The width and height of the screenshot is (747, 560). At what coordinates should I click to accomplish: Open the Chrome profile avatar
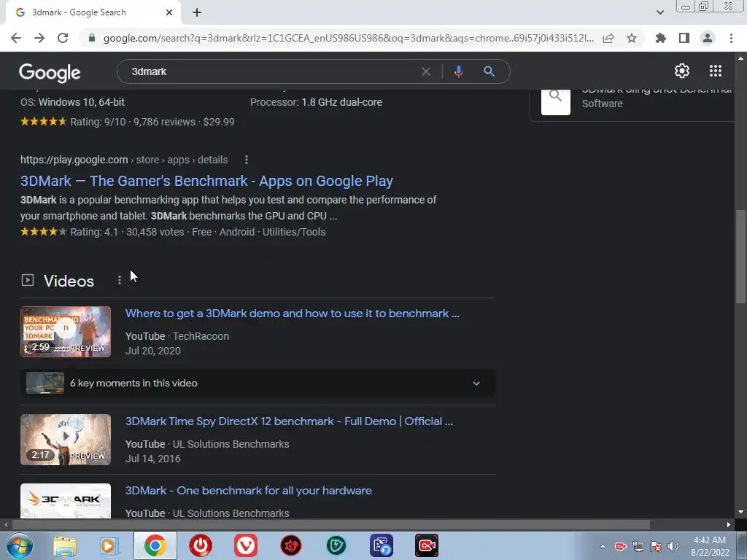708,38
